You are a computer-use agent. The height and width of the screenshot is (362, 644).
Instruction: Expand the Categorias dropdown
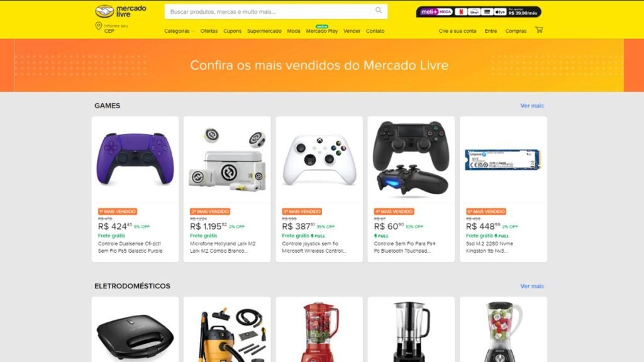point(179,31)
